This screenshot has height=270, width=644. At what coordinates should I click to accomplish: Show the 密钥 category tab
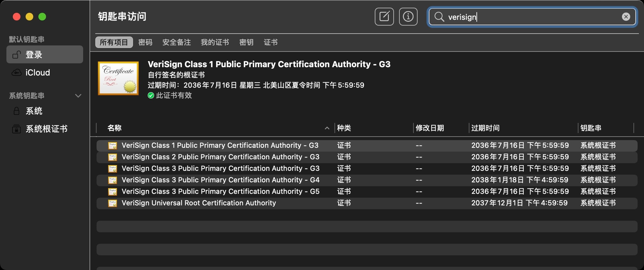click(x=246, y=42)
